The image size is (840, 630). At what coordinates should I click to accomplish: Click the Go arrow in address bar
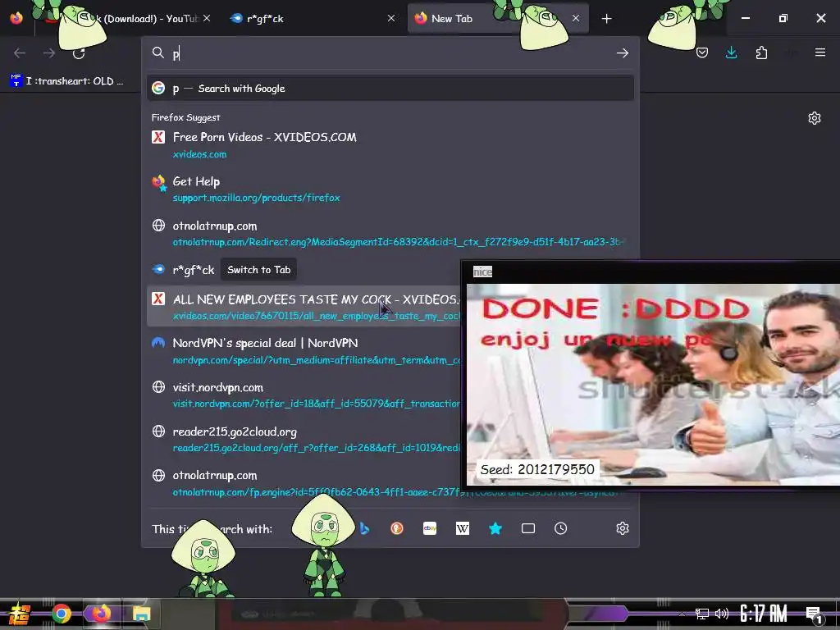622,53
